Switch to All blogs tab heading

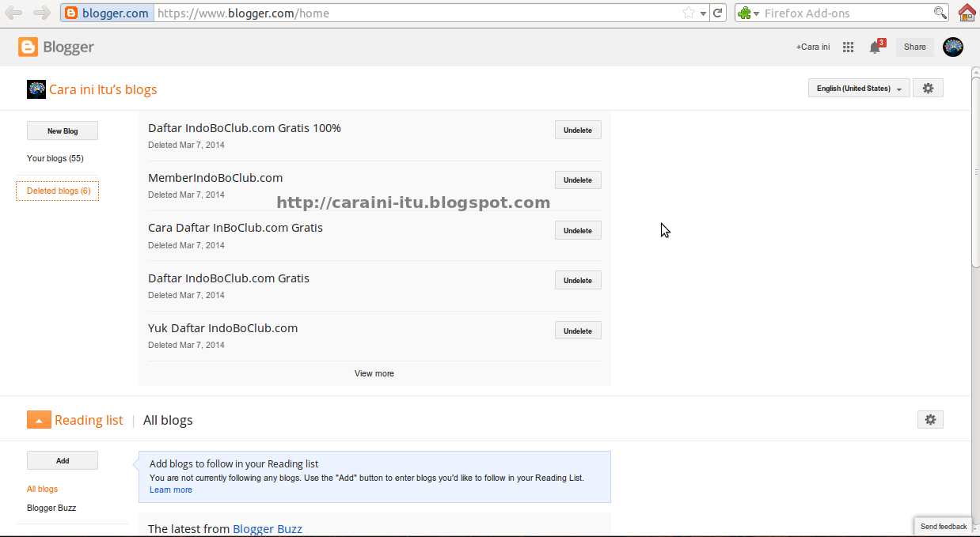tap(168, 420)
